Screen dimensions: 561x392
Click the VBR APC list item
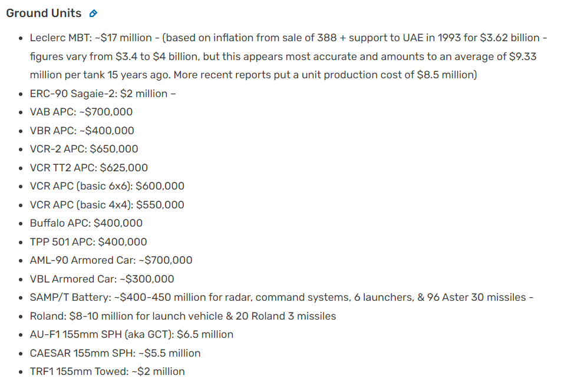[x=82, y=131]
